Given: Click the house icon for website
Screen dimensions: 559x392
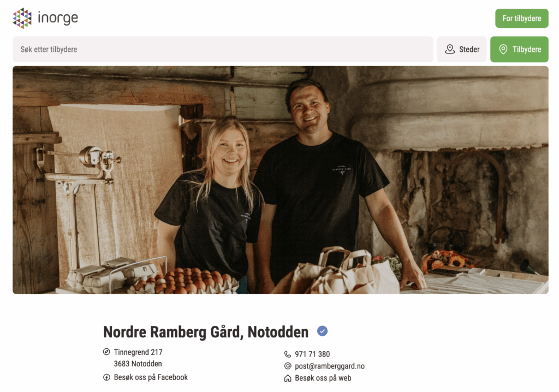Looking at the screenshot, I should [x=288, y=378].
